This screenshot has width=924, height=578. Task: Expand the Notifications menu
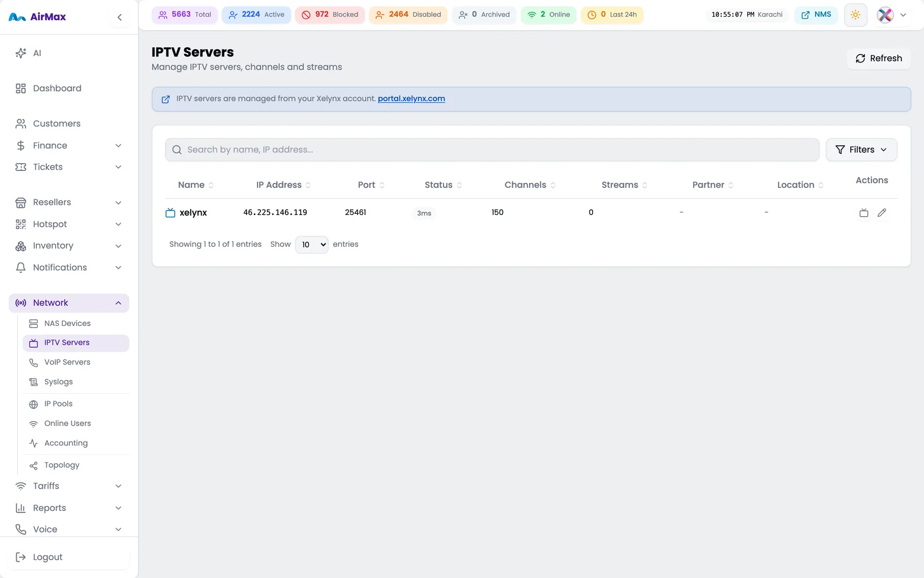(69, 268)
